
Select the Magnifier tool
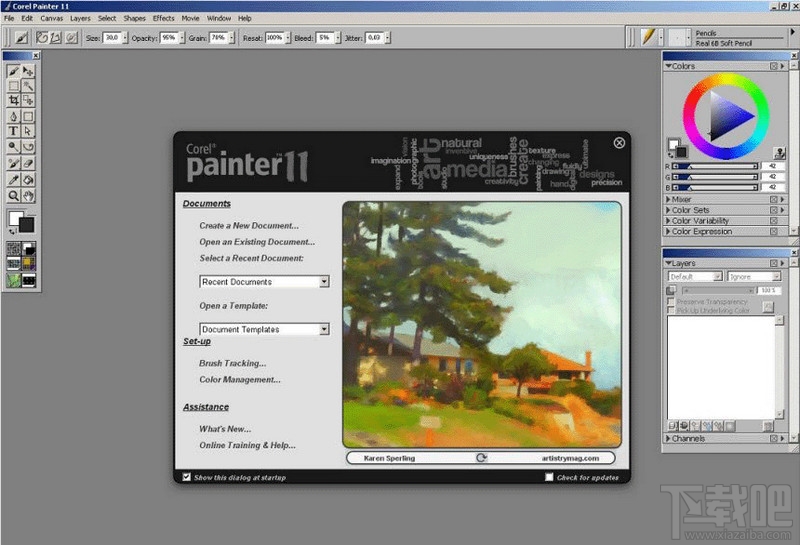click(14, 195)
